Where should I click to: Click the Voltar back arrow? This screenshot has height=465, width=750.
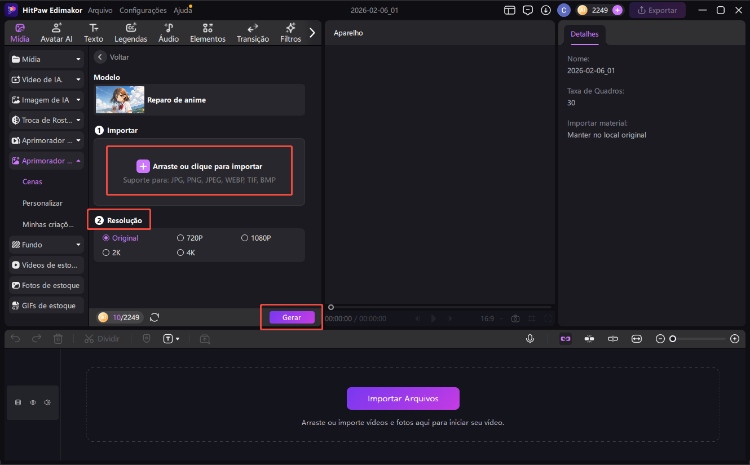tap(100, 57)
